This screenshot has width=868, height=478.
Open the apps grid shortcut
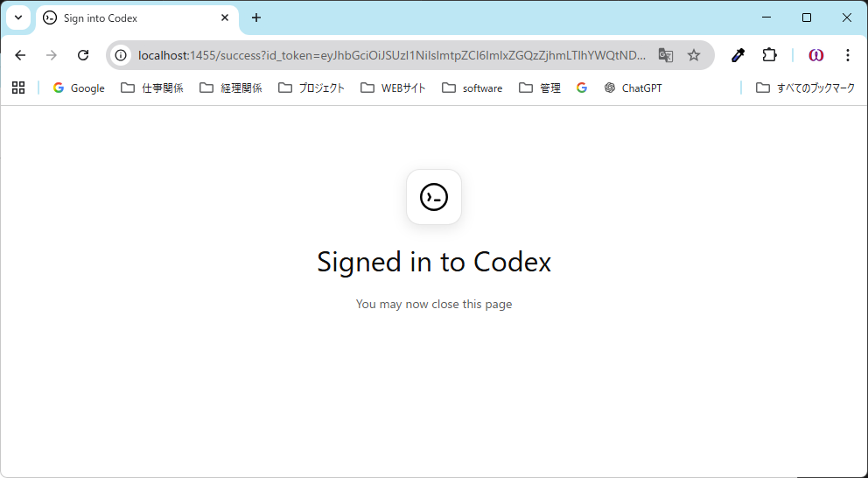(18, 88)
